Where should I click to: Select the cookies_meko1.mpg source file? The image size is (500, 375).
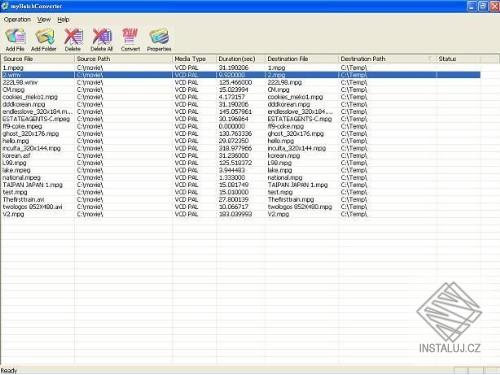point(30,97)
